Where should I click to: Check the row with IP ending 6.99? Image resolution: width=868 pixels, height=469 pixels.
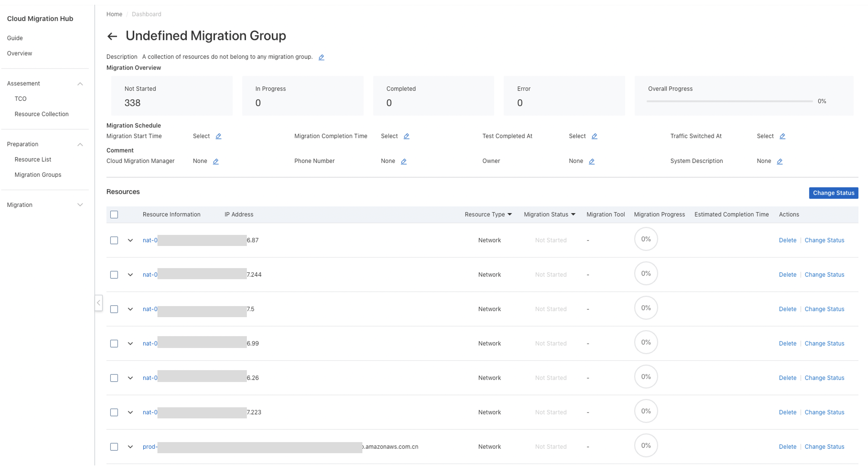[114, 344]
